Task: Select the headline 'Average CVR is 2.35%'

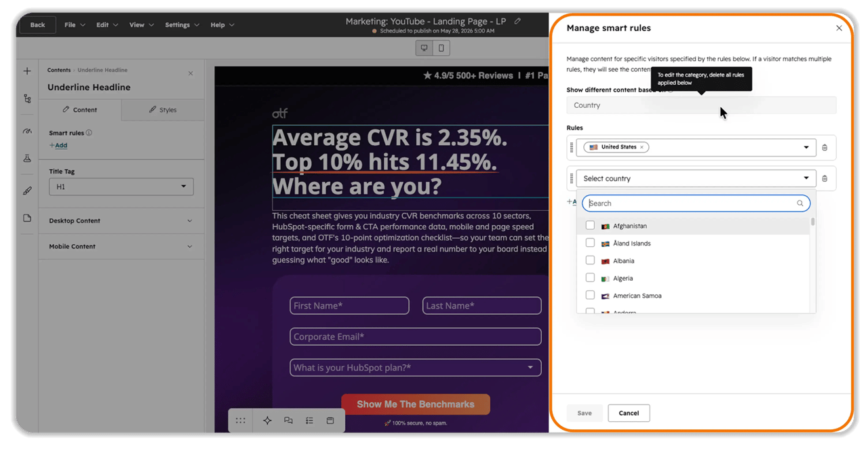Action: click(x=390, y=138)
